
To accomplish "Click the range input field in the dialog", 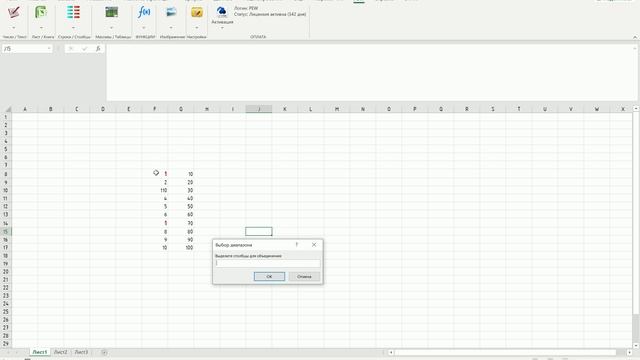I will (268, 263).
